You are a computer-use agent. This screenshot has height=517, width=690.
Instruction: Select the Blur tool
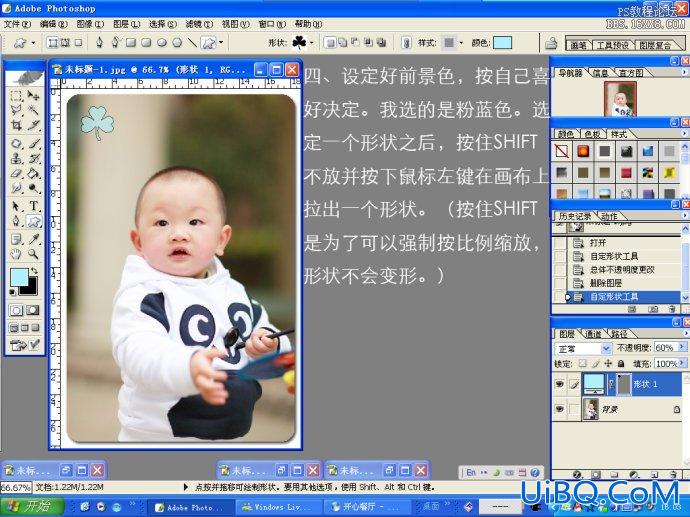point(16,188)
